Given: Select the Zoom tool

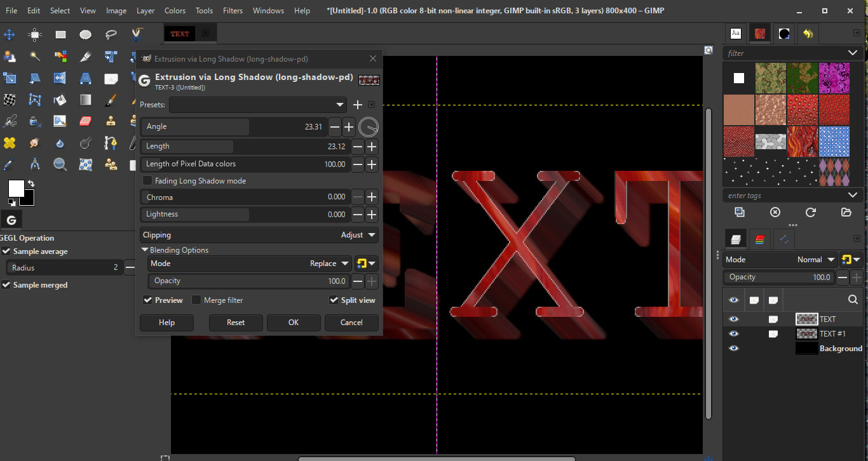Looking at the screenshot, I should point(60,164).
